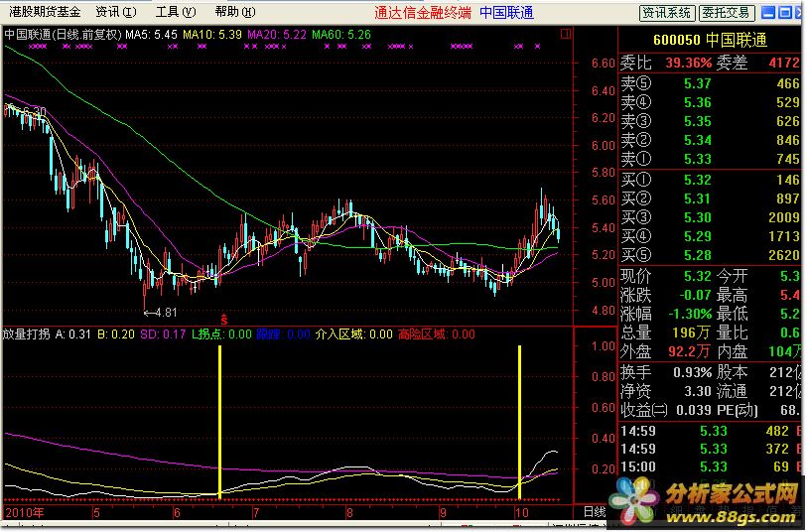Click the MA60: 5.26 indicator label

pos(341,35)
